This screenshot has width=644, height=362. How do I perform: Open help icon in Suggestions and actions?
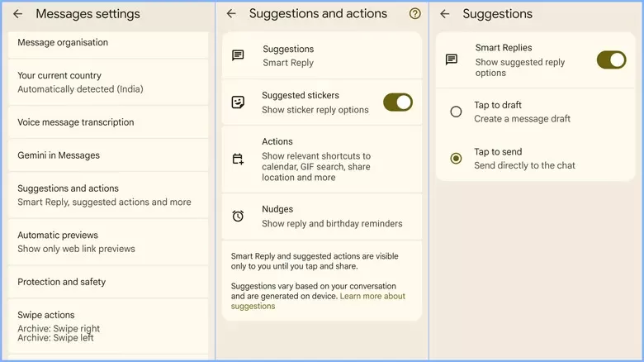pos(414,13)
